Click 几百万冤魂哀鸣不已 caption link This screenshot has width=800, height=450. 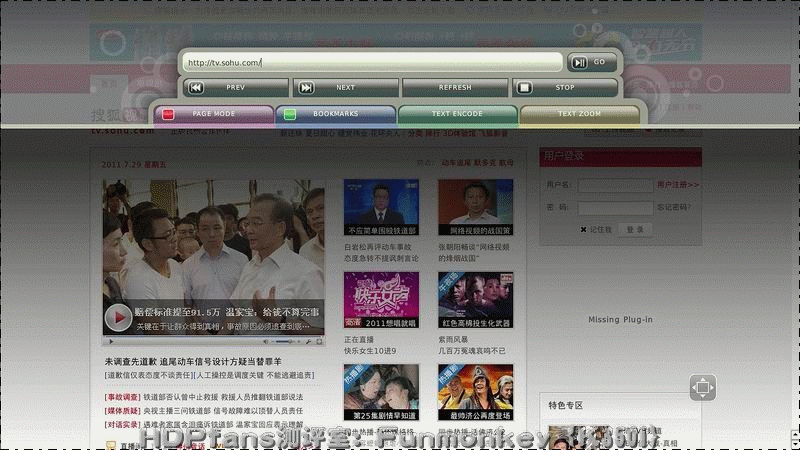click(471, 351)
